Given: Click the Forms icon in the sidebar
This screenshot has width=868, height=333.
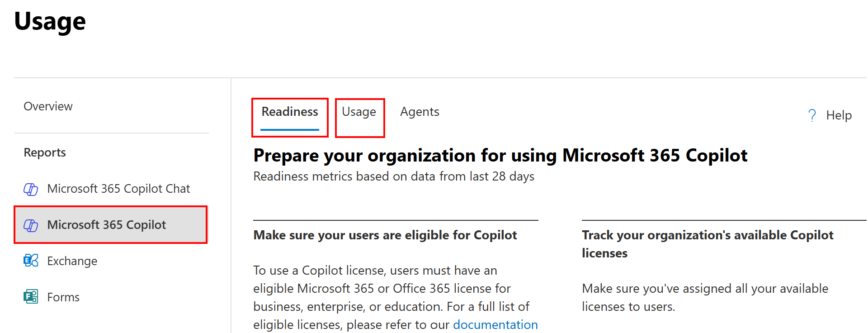Looking at the screenshot, I should (x=31, y=297).
